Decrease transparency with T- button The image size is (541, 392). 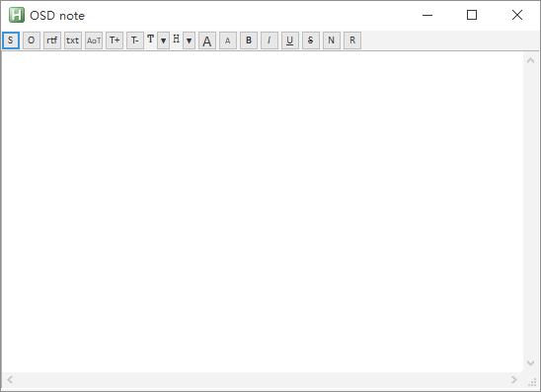pos(135,40)
